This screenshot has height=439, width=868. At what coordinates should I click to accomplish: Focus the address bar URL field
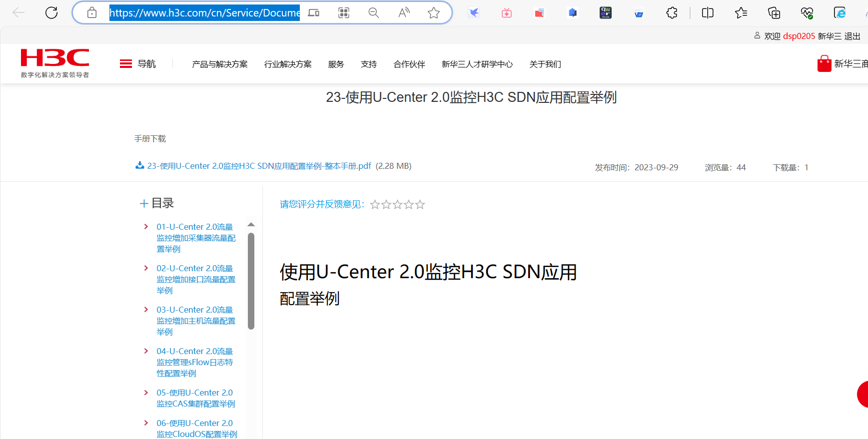(x=205, y=12)
